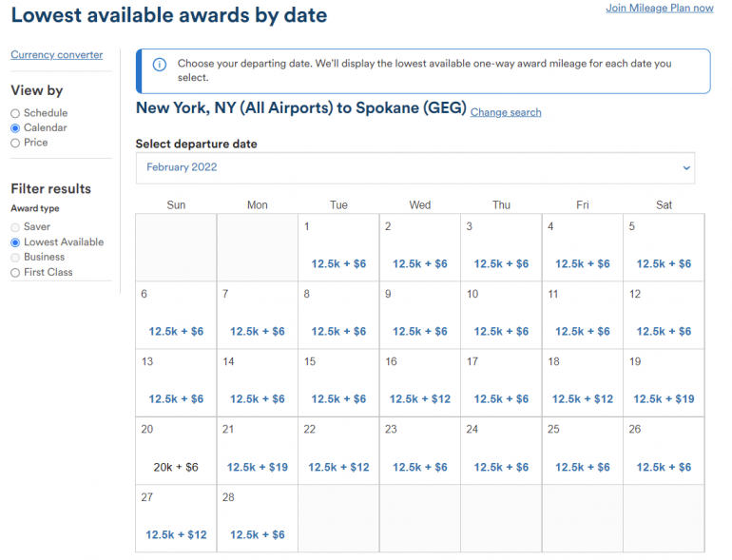Choose February 27 departure fare

click(x=176, y=534)
